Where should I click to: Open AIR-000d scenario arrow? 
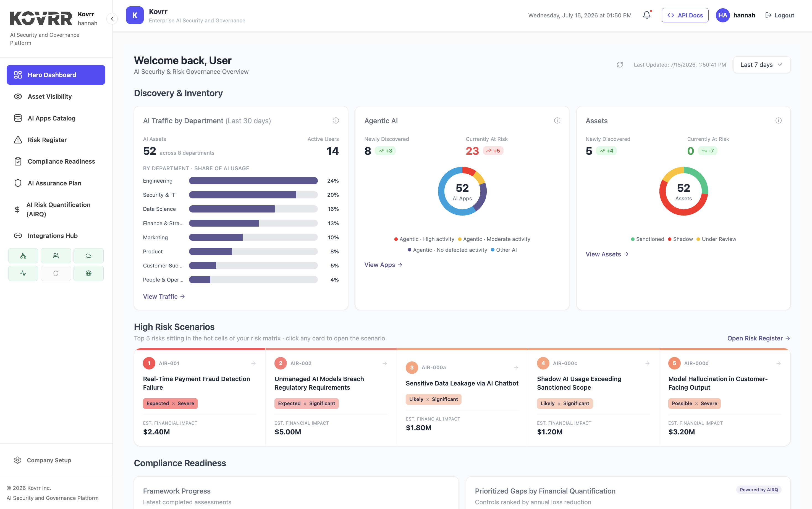click(779, 364)
